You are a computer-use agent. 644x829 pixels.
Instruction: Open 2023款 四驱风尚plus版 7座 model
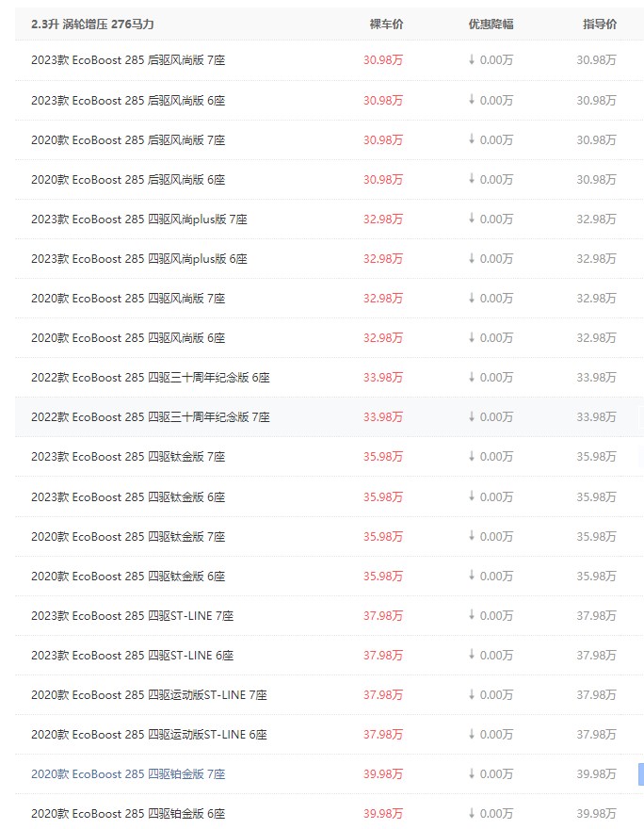coord(139,219)
